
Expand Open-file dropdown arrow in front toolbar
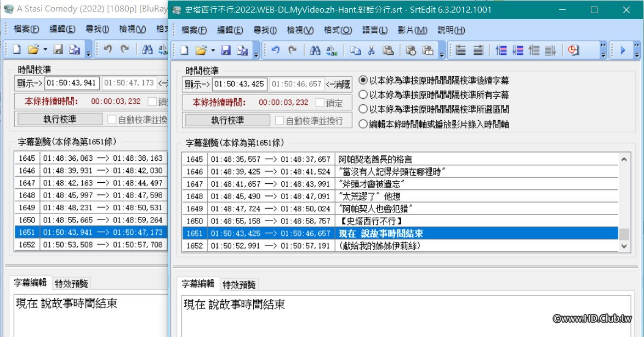click(213, 50)
